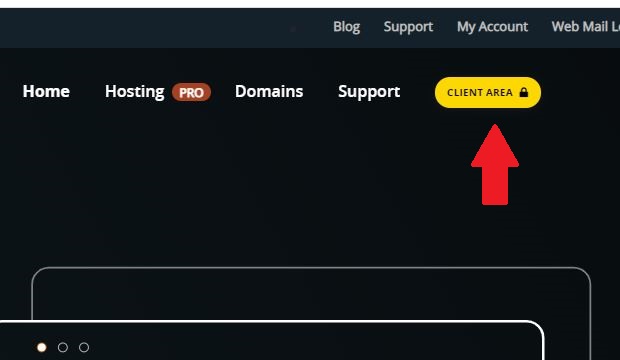The image size is (620, 360).
Task: Go to Home in the main navigation
Action: (46, 91)
